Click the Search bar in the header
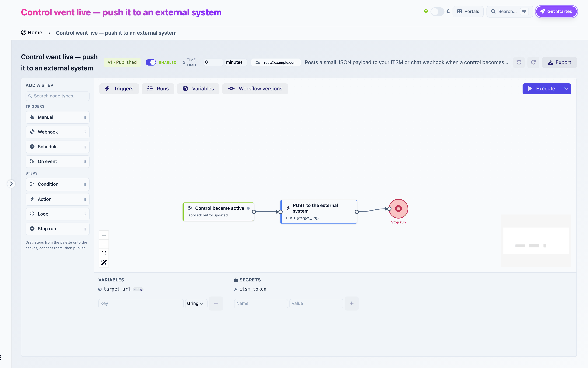This screenshot has height=368, width=588. [510, 11]
